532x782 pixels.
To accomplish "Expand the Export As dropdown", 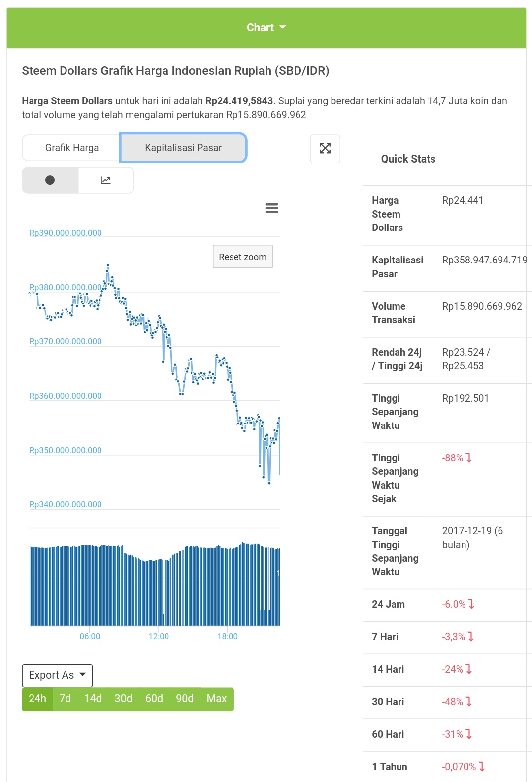I will [x=57, y=675].
